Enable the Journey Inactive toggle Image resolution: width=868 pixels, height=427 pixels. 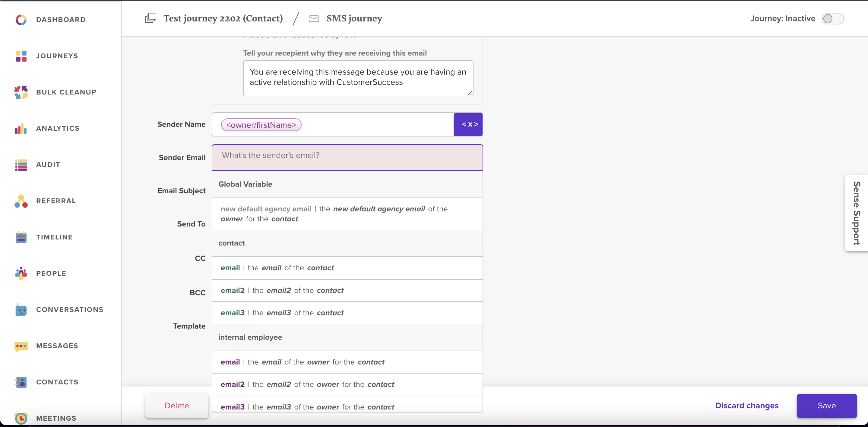832,18
